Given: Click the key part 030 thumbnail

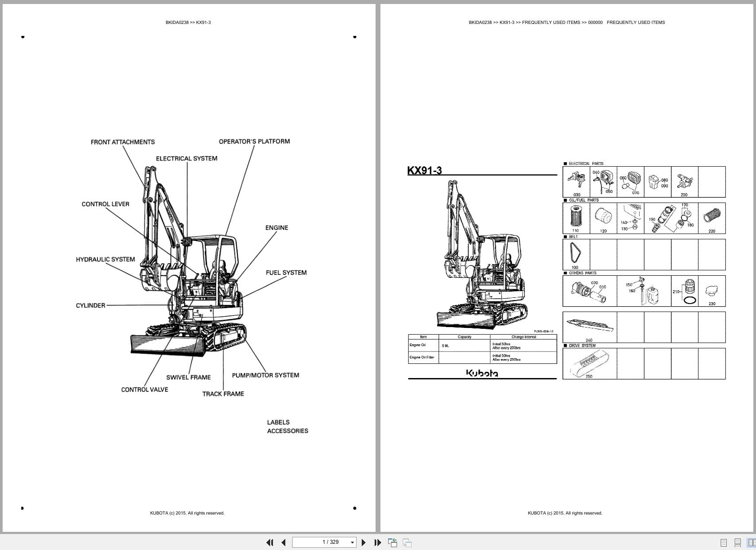Looking at the screenshot, I should 575,181.
